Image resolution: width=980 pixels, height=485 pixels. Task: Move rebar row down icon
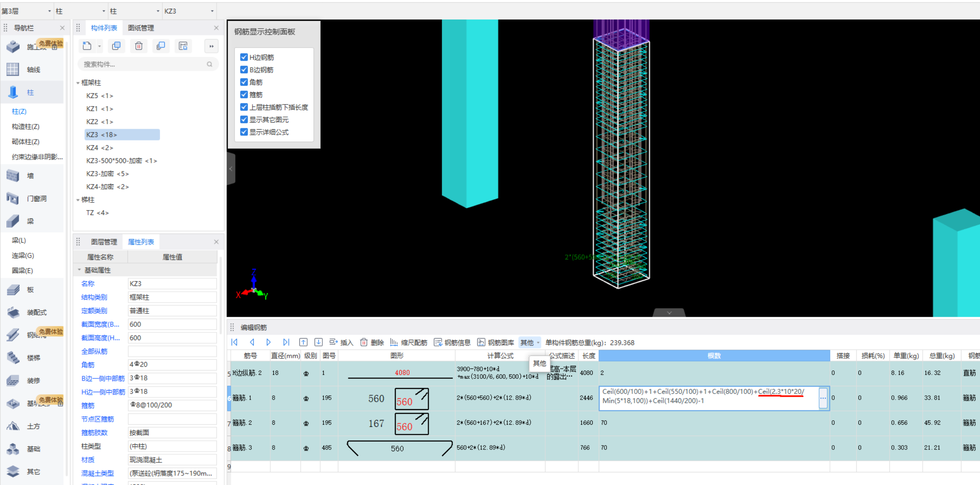(x=318, y=342)
